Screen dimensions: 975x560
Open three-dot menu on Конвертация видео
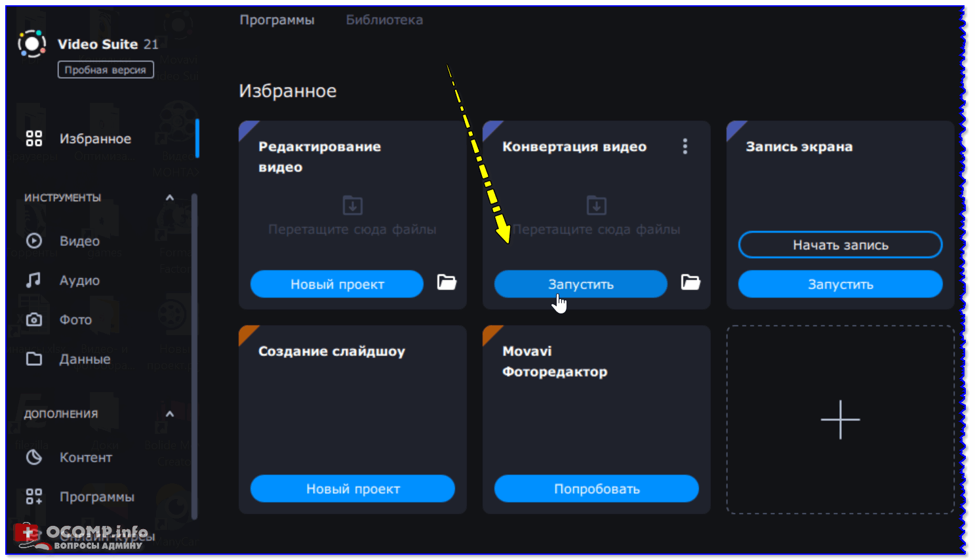click(x=685, y=146)
